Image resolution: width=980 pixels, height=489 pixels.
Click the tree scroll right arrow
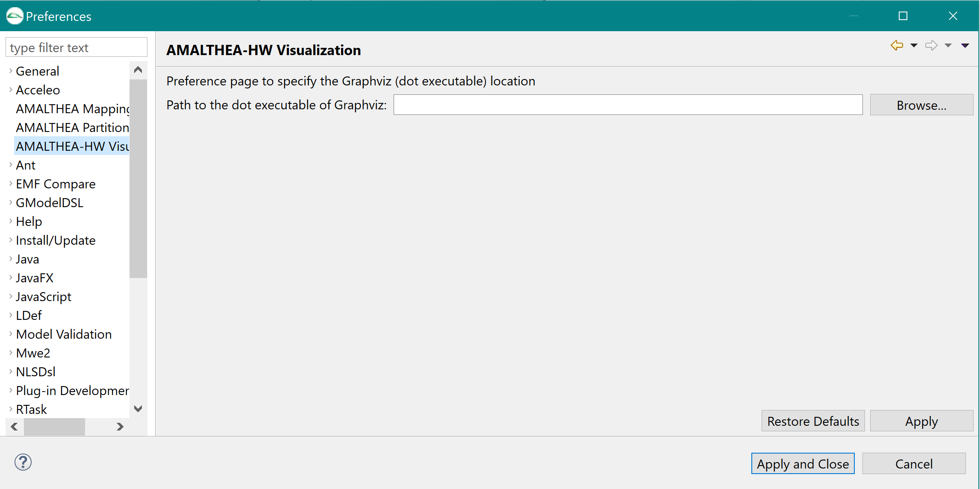click(120, 427)
